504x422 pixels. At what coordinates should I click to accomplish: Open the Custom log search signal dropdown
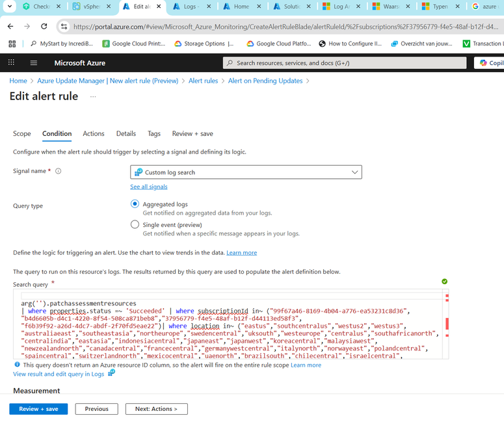pyautogui.click(x=246, y=172)
